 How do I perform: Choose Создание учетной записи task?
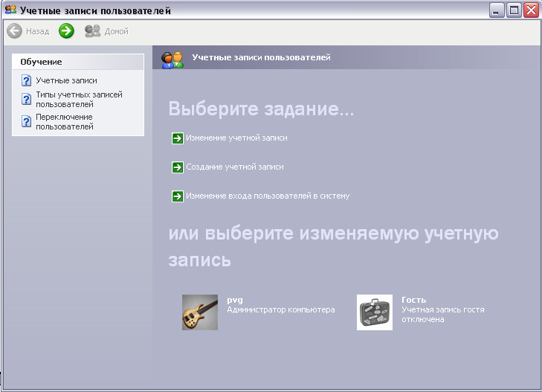pyautogui.click(x=235, y=167)
